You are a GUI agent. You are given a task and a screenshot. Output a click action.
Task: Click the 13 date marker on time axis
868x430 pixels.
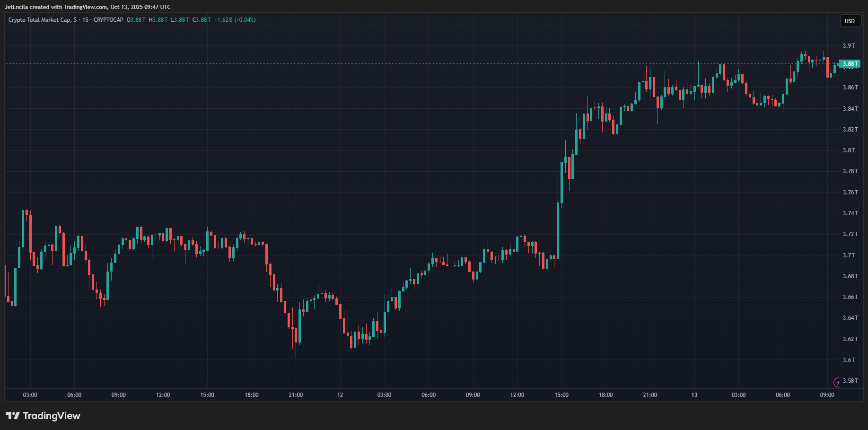(x=694, y=395)
